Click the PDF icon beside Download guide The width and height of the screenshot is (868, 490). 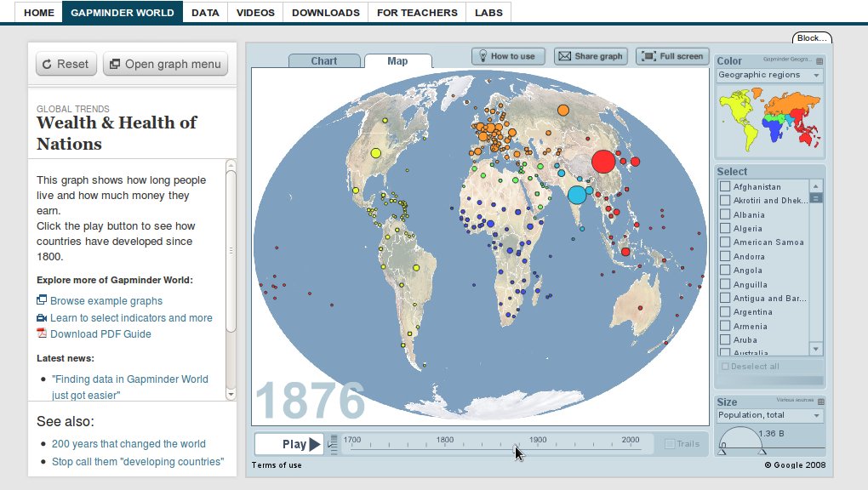click(x=42, y=333)
